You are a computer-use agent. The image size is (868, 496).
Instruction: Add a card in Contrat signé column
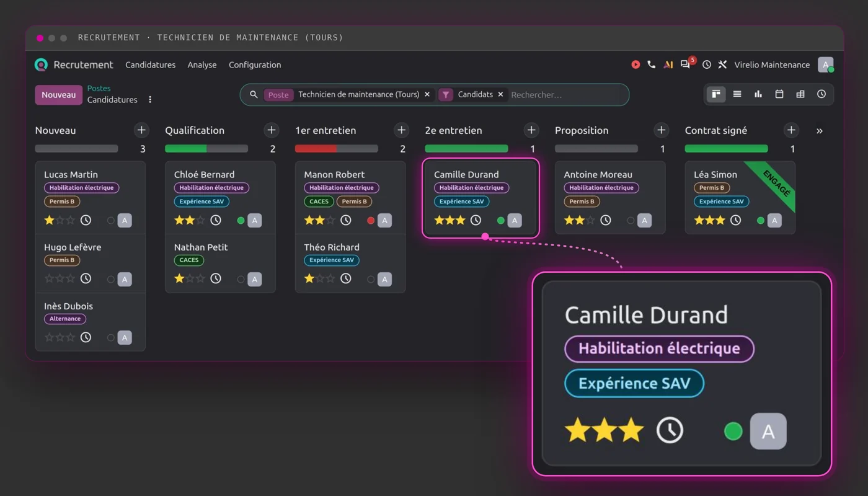coord(791,130)
